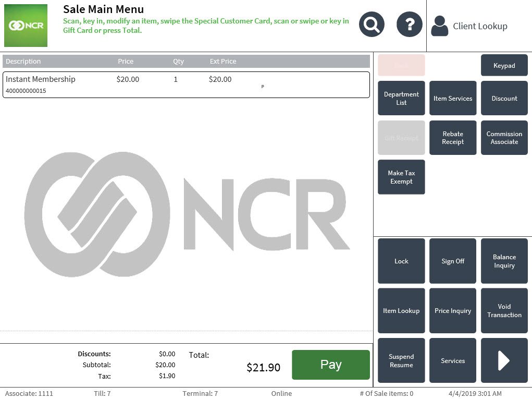Click the date and time 4/4/2019 3:01 AM
Screen dimensions: 532x399
(475, 394)
